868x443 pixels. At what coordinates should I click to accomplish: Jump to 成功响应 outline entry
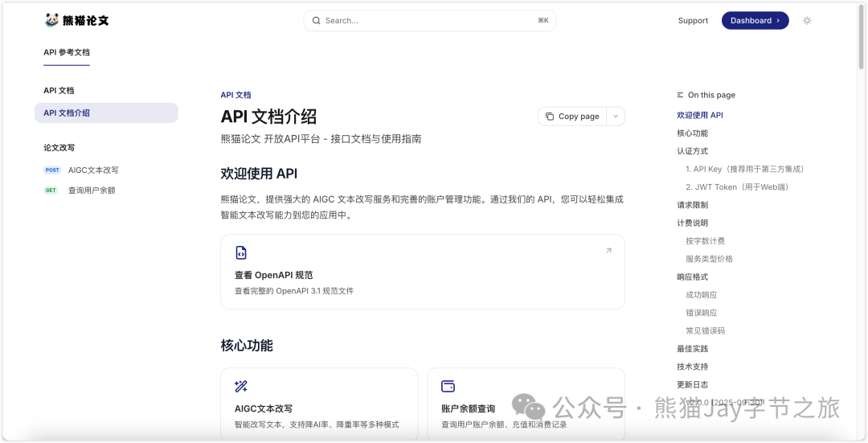[x=702, y=295]
